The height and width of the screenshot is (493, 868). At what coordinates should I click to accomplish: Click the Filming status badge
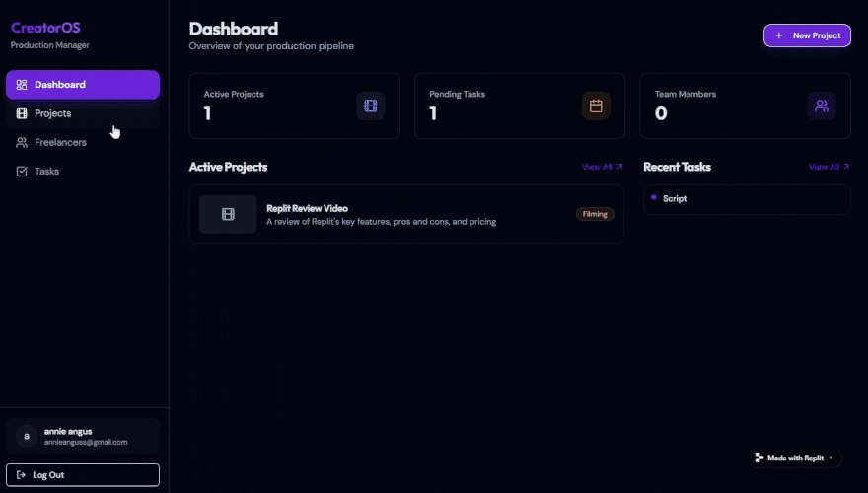pos(595,214)
